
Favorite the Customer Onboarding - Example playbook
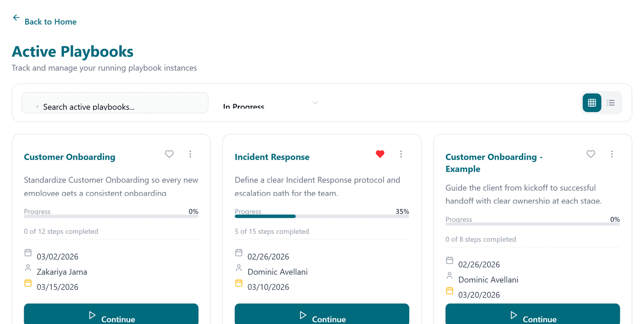(x=591, y=154)
